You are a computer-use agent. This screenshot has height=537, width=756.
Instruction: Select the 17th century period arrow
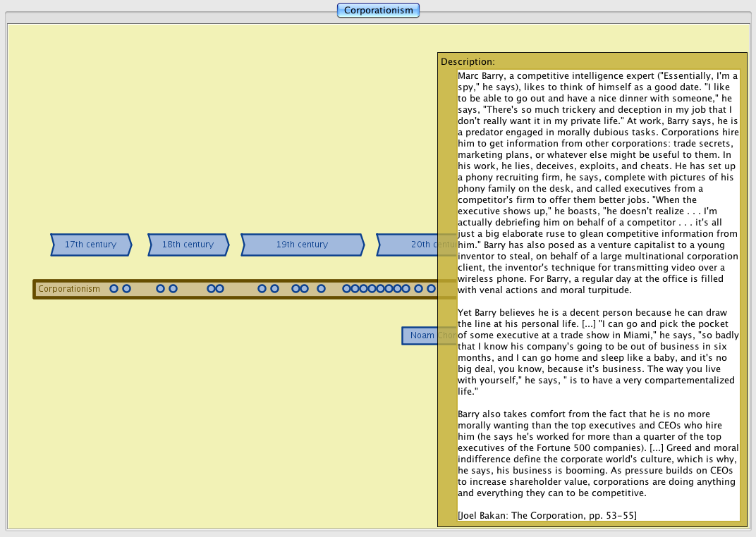(x=90, y=245)
